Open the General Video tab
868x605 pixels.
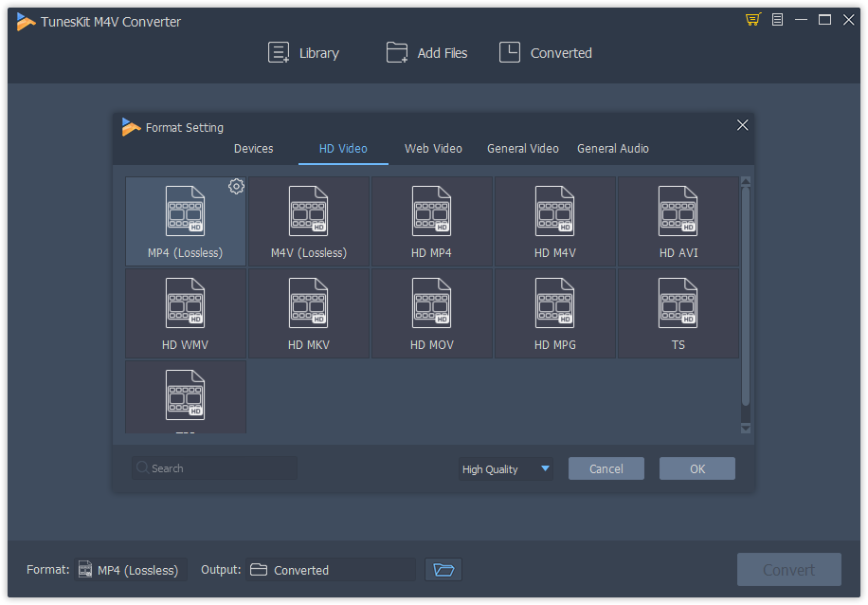tap(523, 149)
